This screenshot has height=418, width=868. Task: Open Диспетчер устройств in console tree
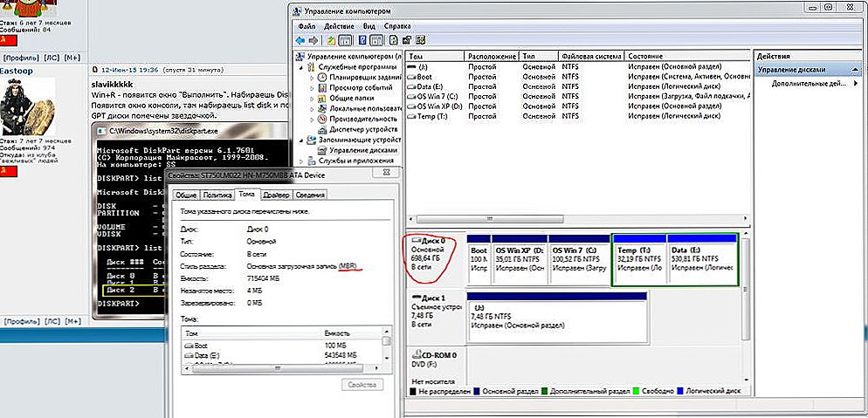(363, 129)
